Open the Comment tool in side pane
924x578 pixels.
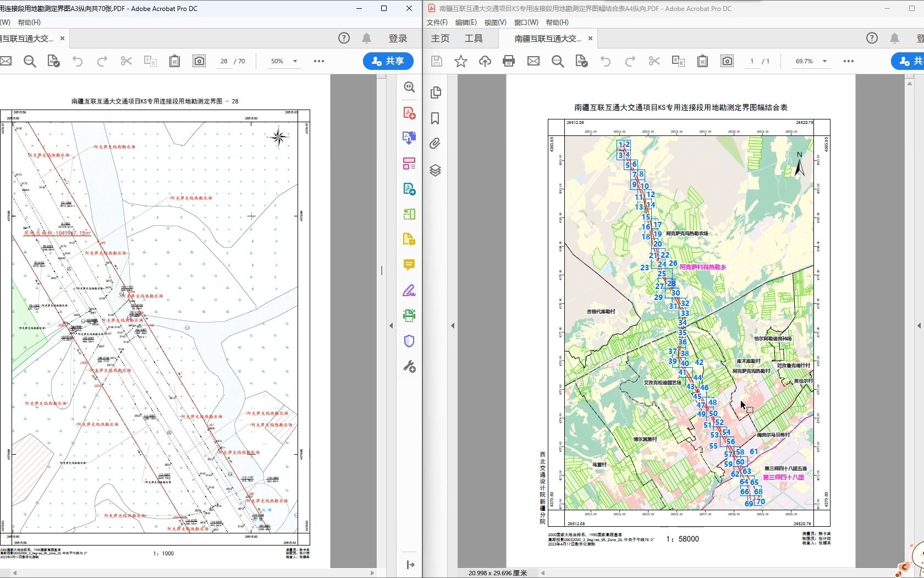pos(409,265)
